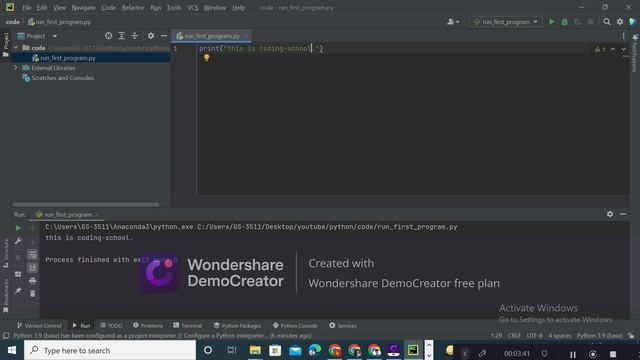
Task: Hide the Run tool window
Action: [623, 214]
